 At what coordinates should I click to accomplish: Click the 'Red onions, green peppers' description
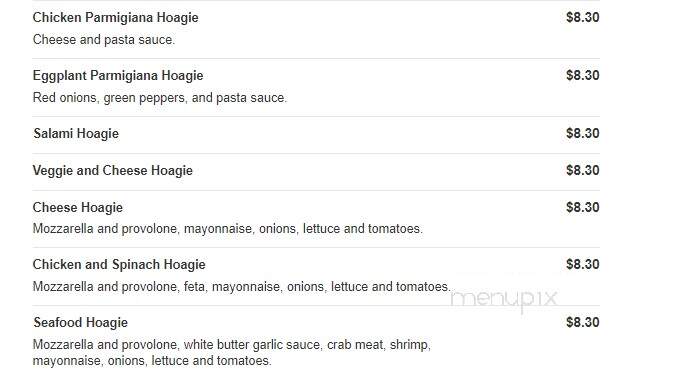(x=160, y=98)
